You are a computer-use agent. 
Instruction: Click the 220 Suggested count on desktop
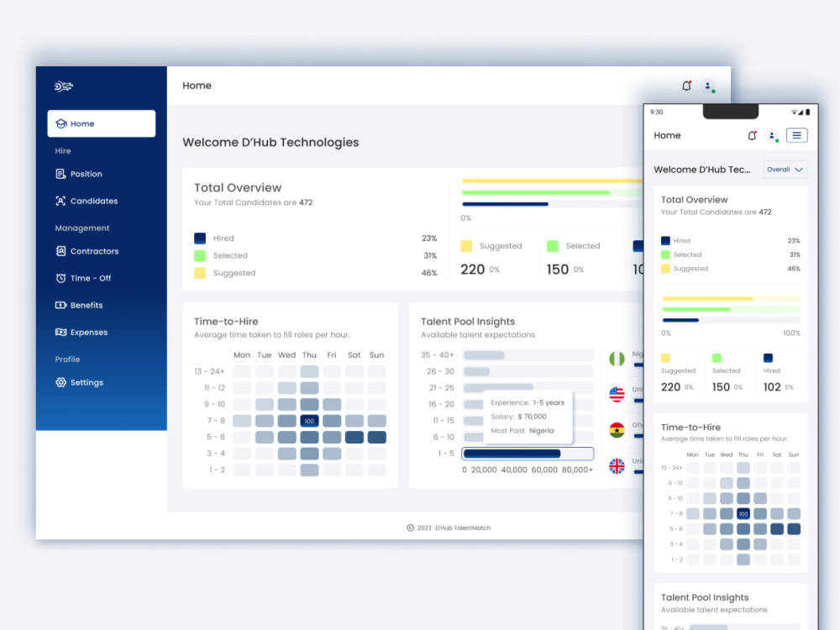(472, 270)
